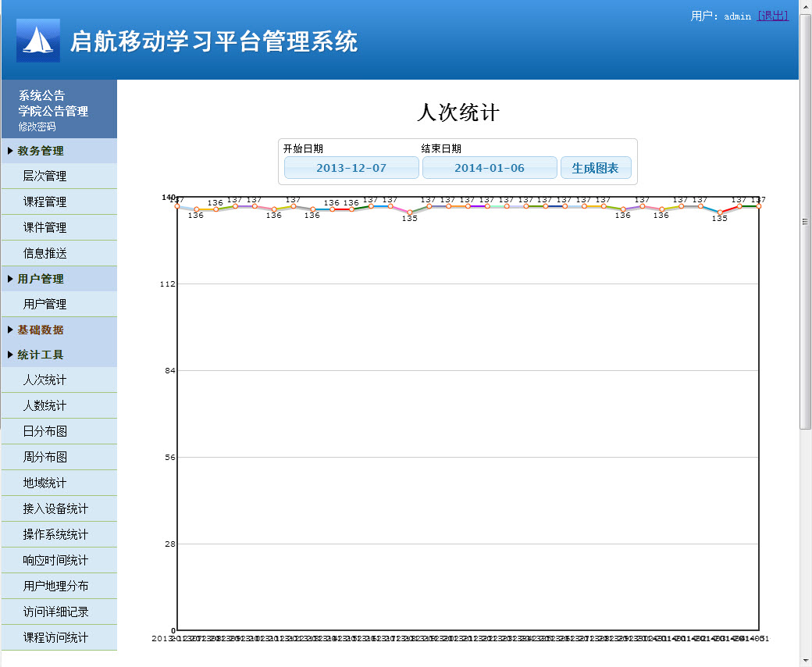
Task: Open 系统公告 in the sidebar
Action: [x=42, y=95]
